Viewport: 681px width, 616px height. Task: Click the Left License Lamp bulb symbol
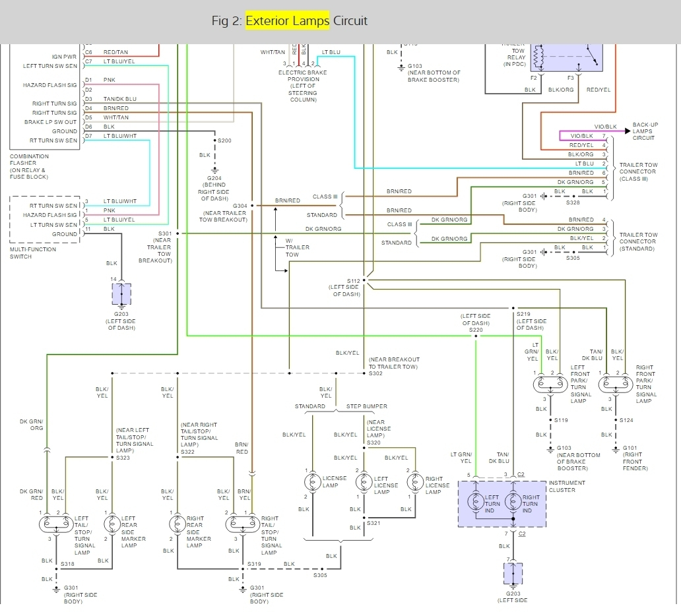[x=363, y=482]
